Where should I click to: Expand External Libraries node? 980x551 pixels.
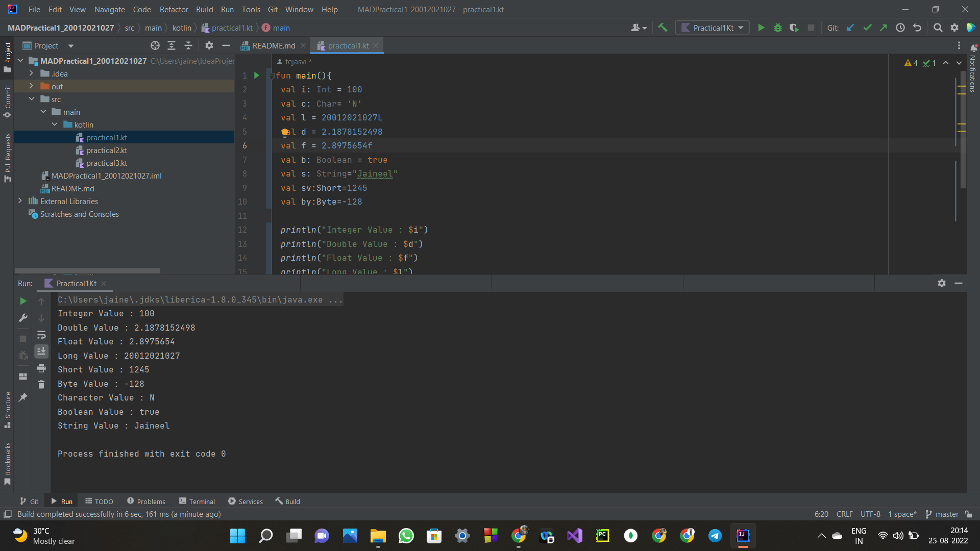coord(20,201)
